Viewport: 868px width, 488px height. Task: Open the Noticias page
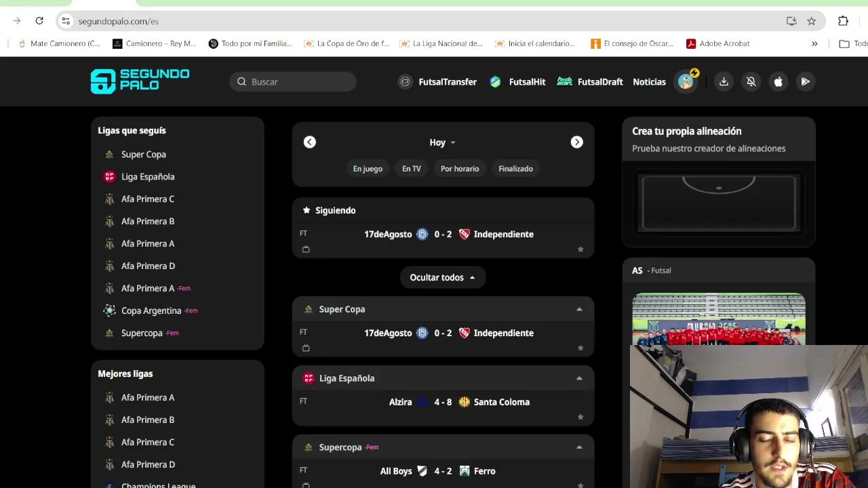tap(649, 81)
